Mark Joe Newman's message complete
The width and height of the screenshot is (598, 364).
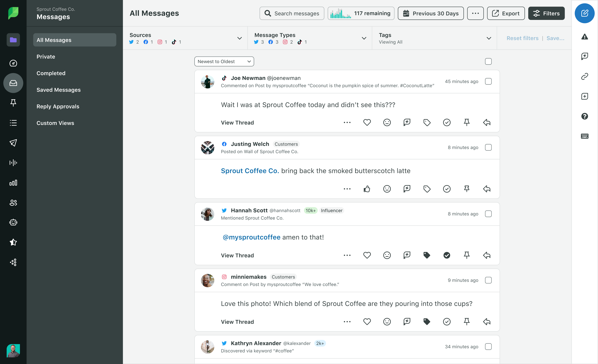point(447,123)
